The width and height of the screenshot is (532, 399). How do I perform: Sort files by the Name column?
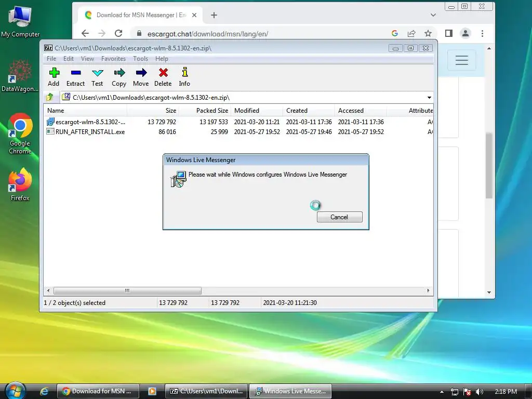(86, 111)
